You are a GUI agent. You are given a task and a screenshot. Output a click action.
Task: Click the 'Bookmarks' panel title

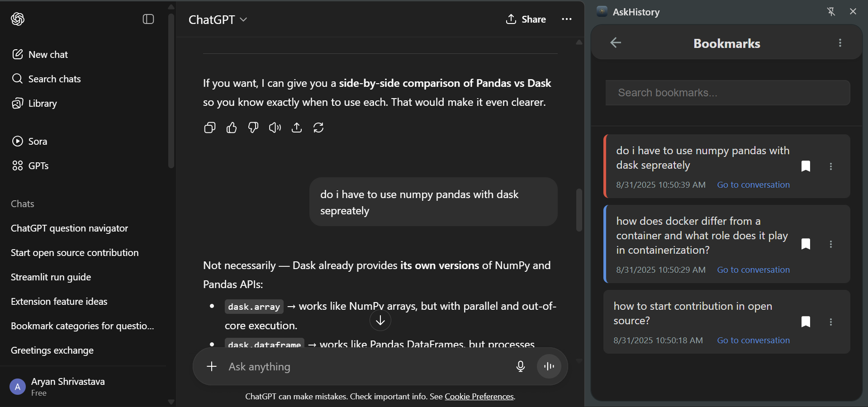(727, 43)
